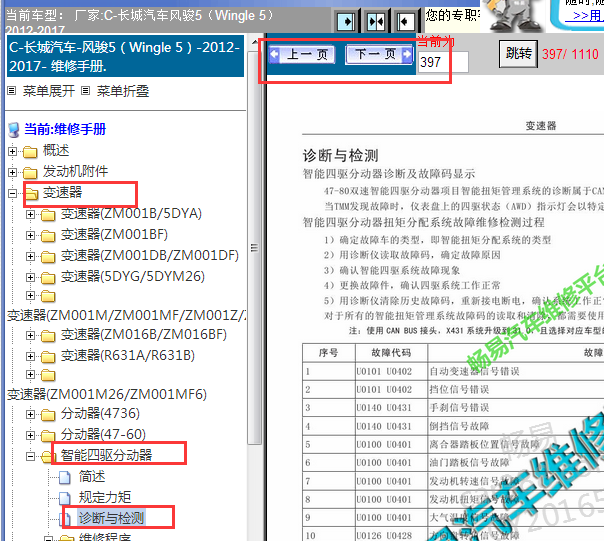The height and width of the screenshot is (541, 604).
Task: Click the 变速器(ZM016B/ZM016BF) folder icon
Action: 48,336
